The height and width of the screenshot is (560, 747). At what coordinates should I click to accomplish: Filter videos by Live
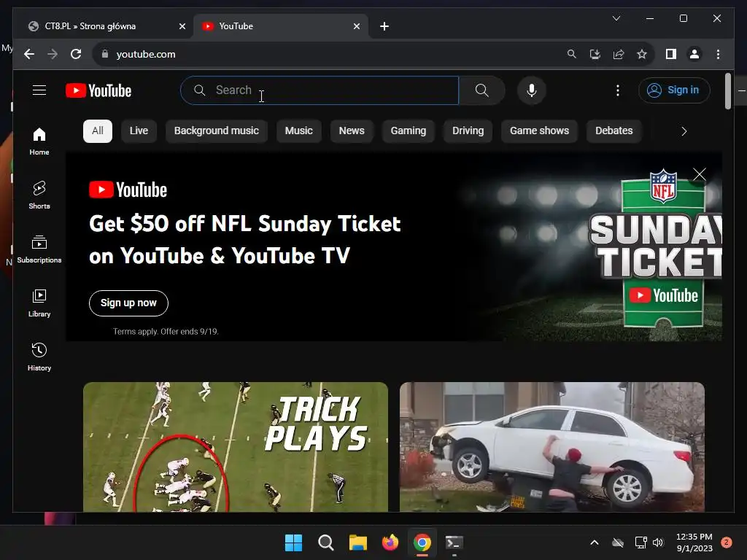point(139,131)
